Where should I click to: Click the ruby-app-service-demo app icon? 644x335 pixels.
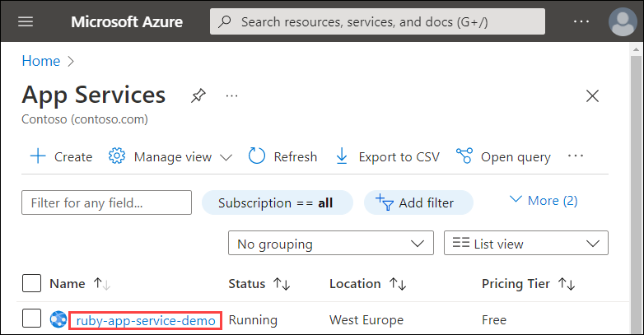tap(58, 320)
